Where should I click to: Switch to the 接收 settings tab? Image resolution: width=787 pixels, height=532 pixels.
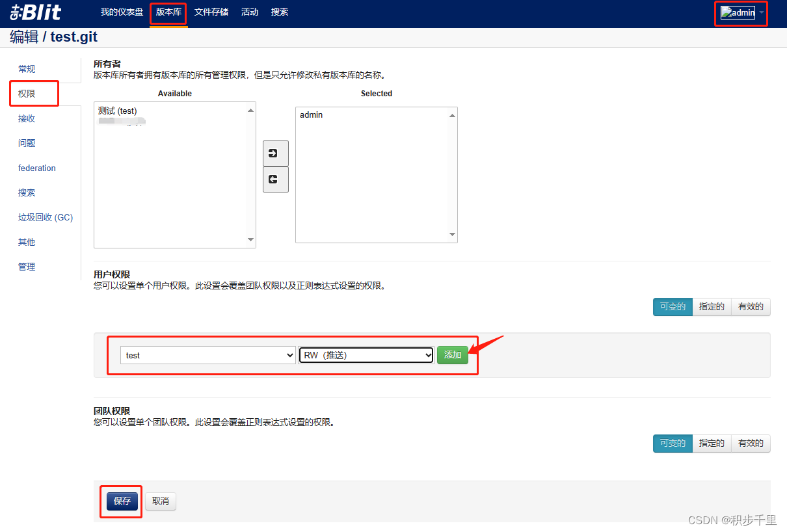pyautogui.click(x=27, y=118)
